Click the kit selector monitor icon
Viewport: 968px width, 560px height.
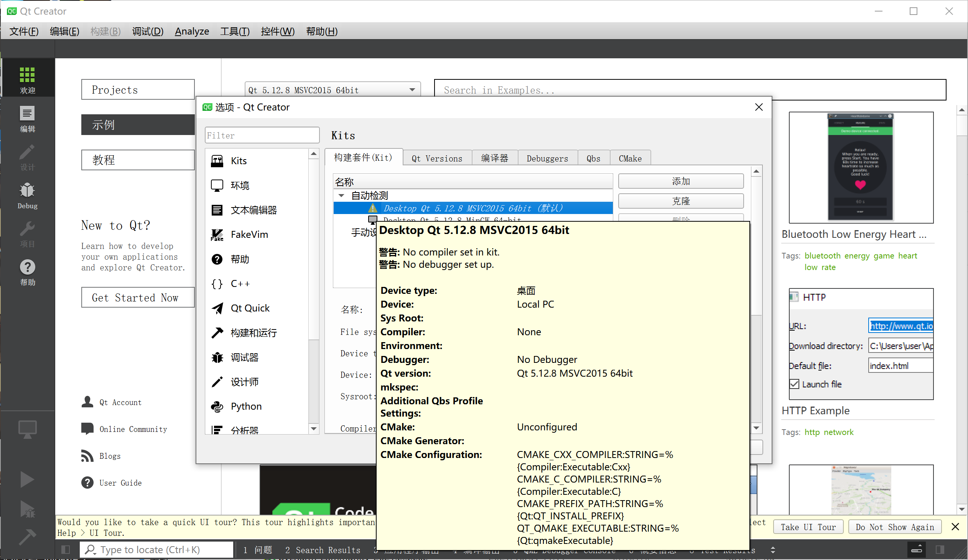(x=27, y=429)
